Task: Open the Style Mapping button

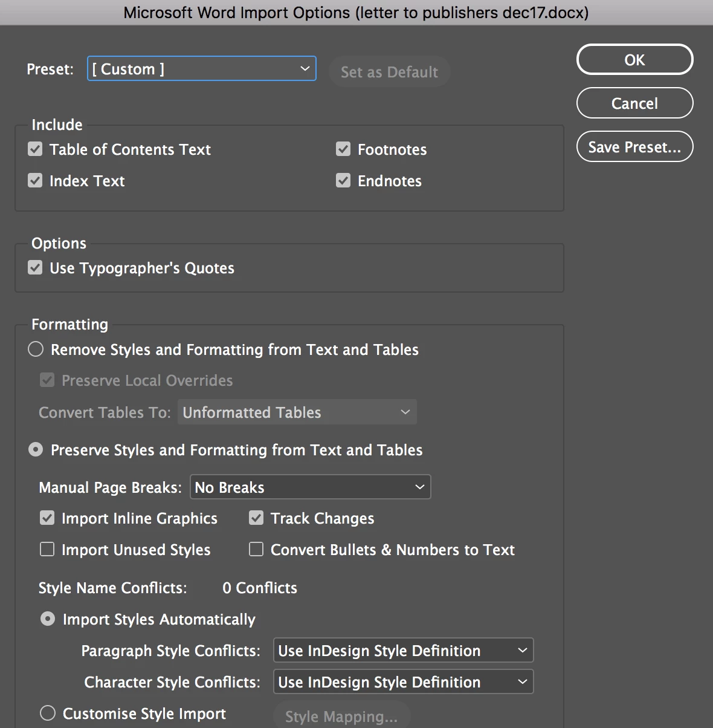Action: click(341, 716)
